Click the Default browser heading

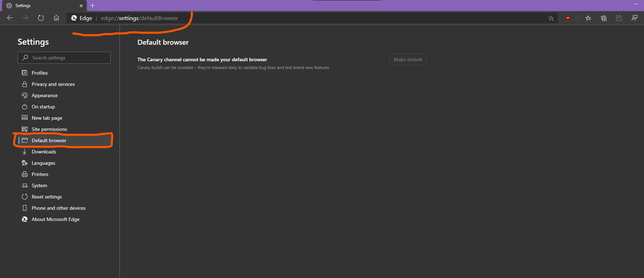(162, 42)
